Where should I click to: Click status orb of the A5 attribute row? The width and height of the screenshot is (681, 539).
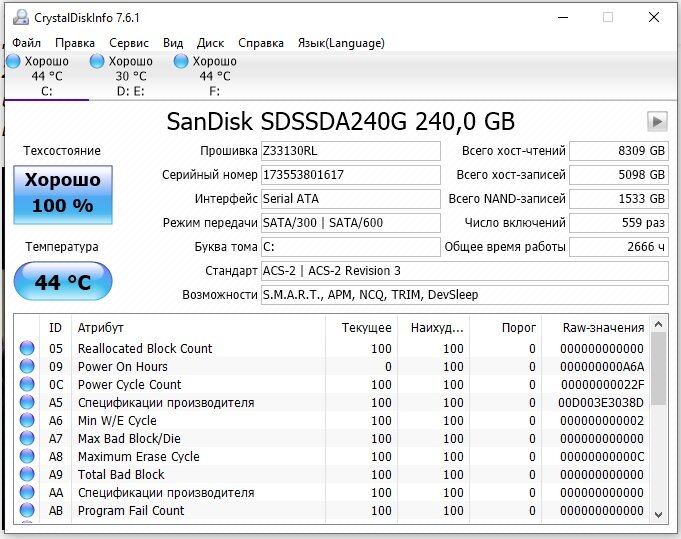tap(27, 402)
